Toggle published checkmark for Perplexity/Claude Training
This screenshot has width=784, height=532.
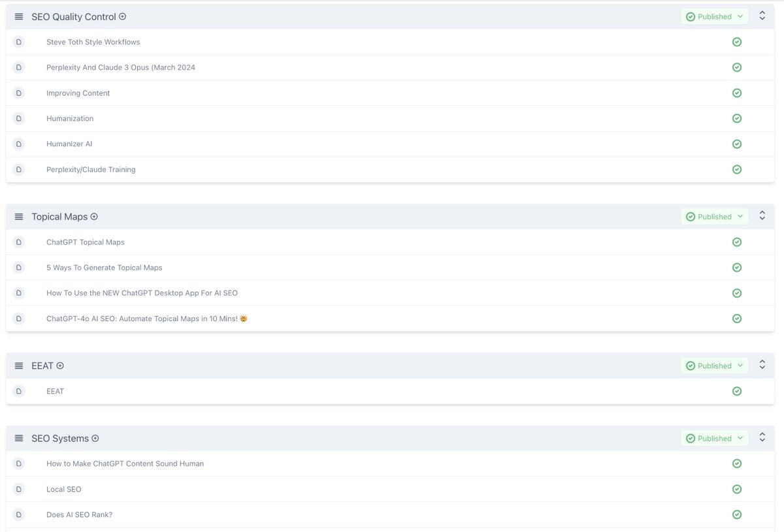737,169
